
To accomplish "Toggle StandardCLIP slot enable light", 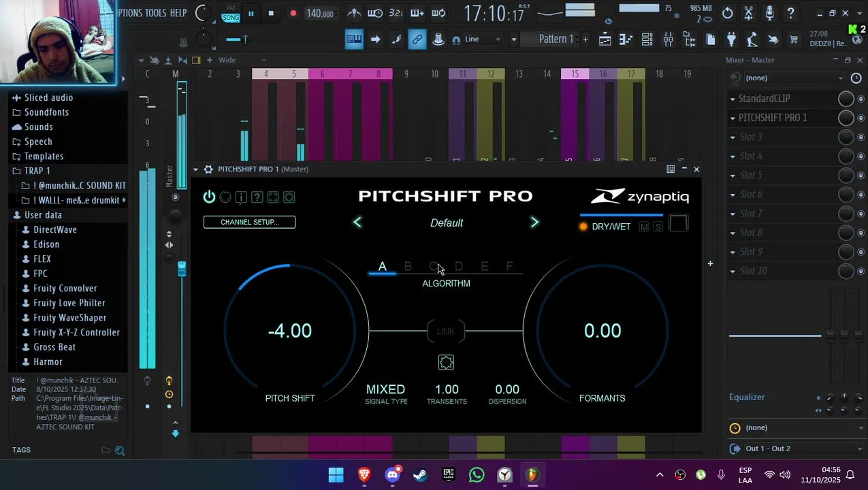I will [861, 99].
